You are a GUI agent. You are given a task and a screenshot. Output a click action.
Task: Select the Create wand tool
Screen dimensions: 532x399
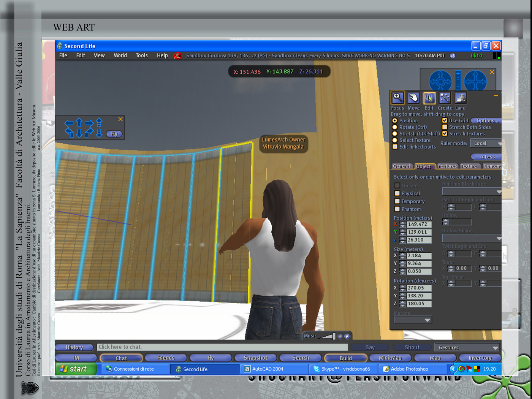click(x=445, y=98)
